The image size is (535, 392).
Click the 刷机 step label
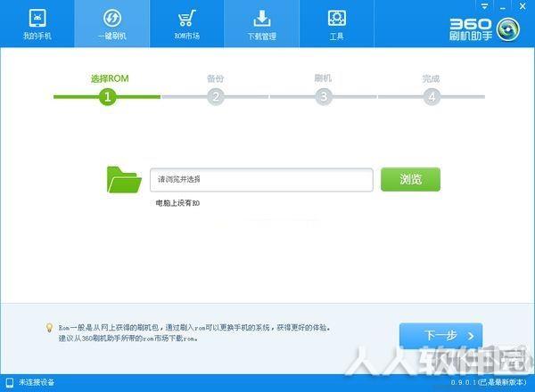tap(323, 78)
